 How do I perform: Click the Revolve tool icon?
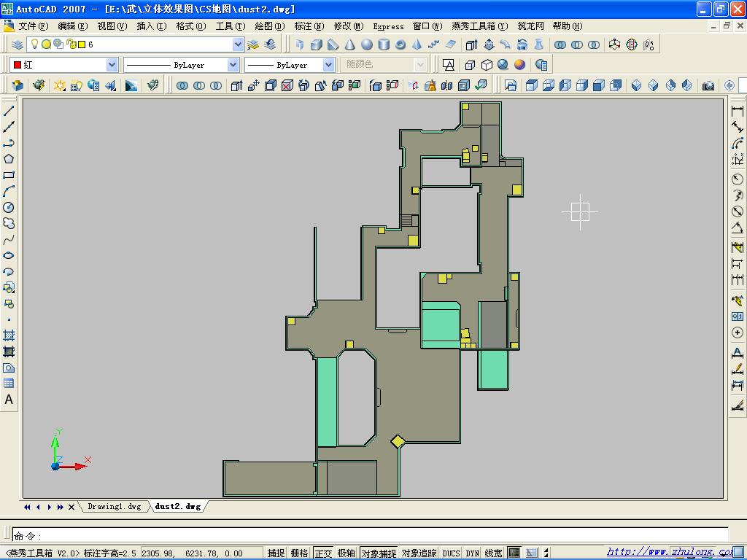pos(522,44)
